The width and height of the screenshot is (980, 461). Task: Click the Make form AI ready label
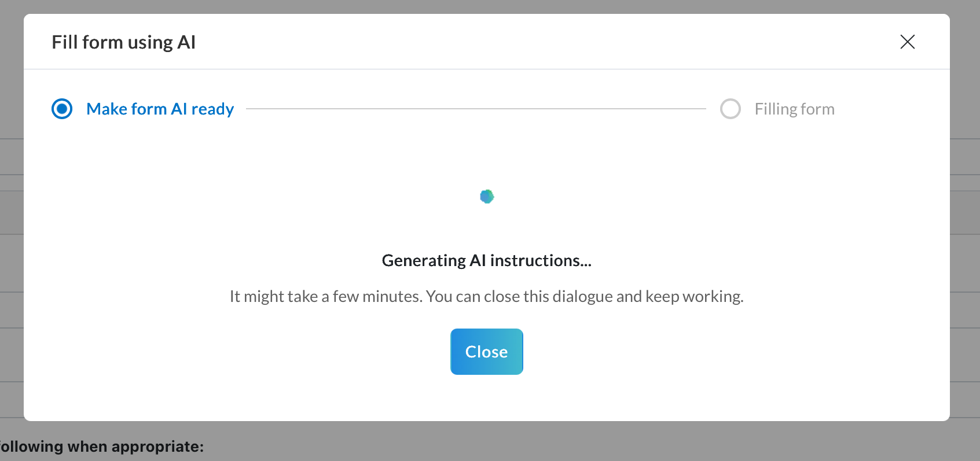(x=160, y=109)
